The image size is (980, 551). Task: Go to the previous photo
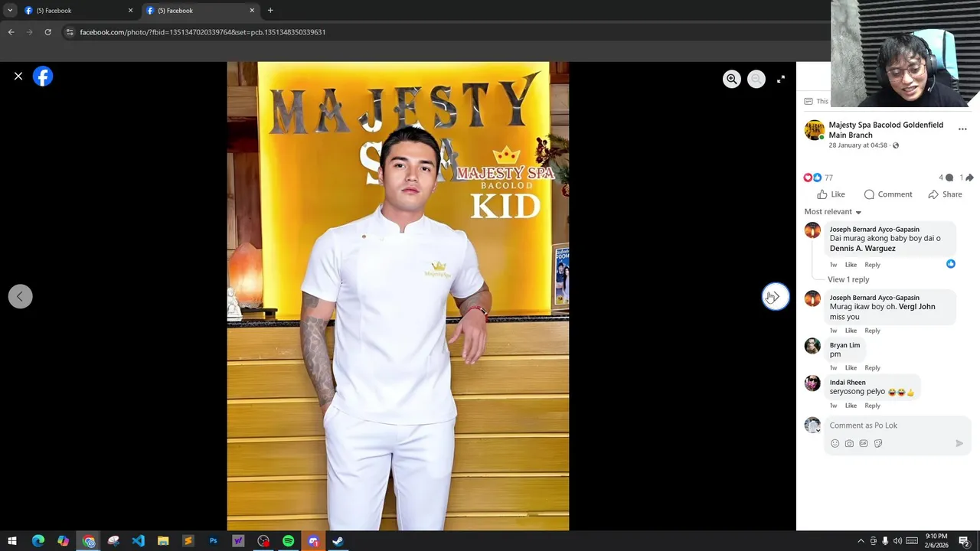21,296
